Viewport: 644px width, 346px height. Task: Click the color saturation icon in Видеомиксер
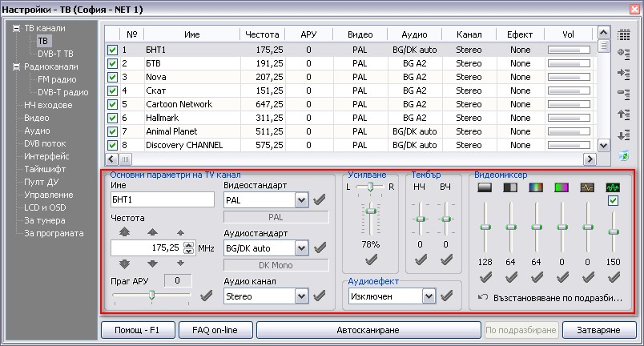(536, 187)
